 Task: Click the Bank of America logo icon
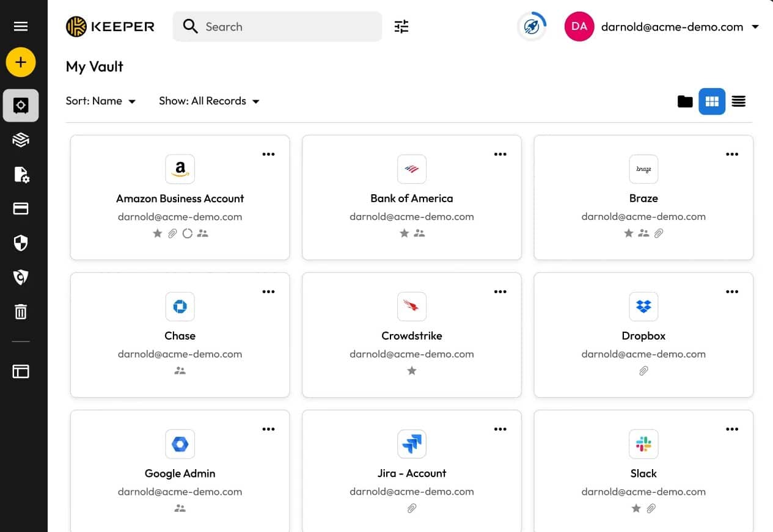[x=412, y=169]
